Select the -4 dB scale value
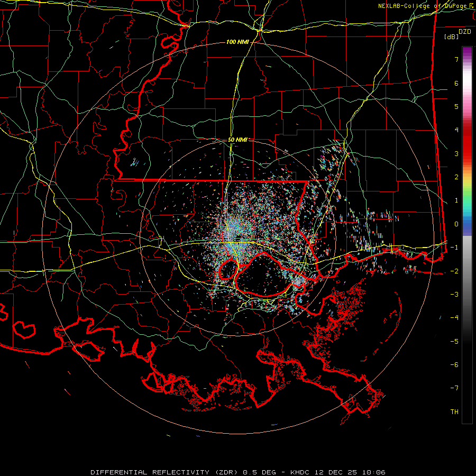This screenshot has width=476, height=476. coord(454,318)
